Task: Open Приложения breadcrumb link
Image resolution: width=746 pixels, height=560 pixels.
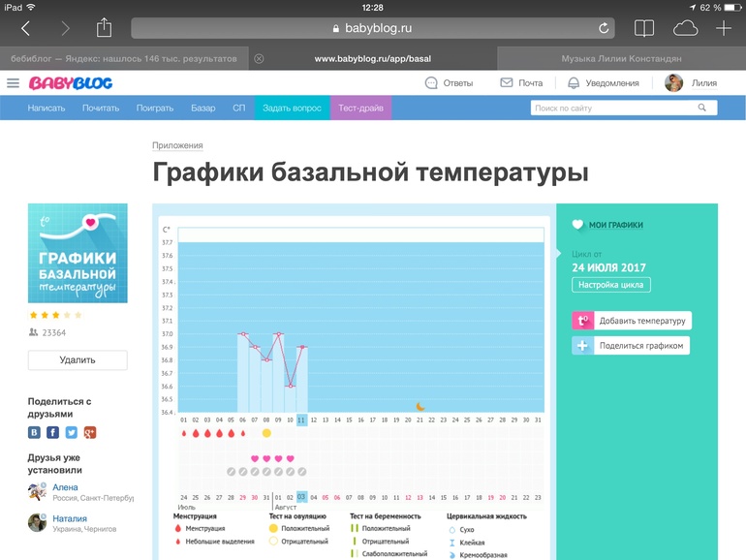Action: (177, 145)
